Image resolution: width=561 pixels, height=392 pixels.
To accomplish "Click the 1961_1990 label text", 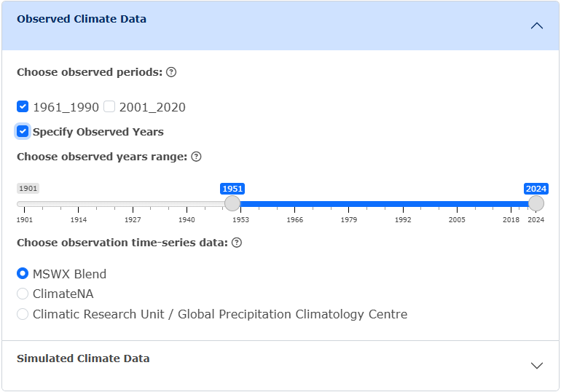I will click(x=66, y=107).
